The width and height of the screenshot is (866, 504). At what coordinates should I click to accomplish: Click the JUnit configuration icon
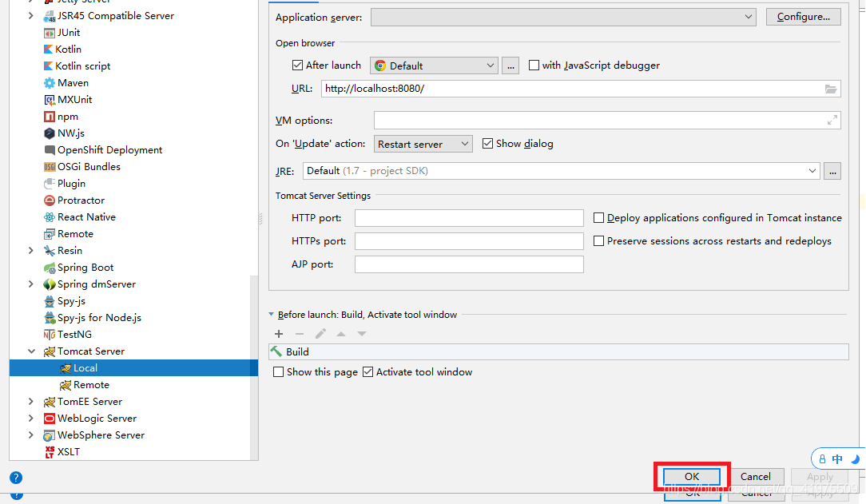(x=50, y=33)
